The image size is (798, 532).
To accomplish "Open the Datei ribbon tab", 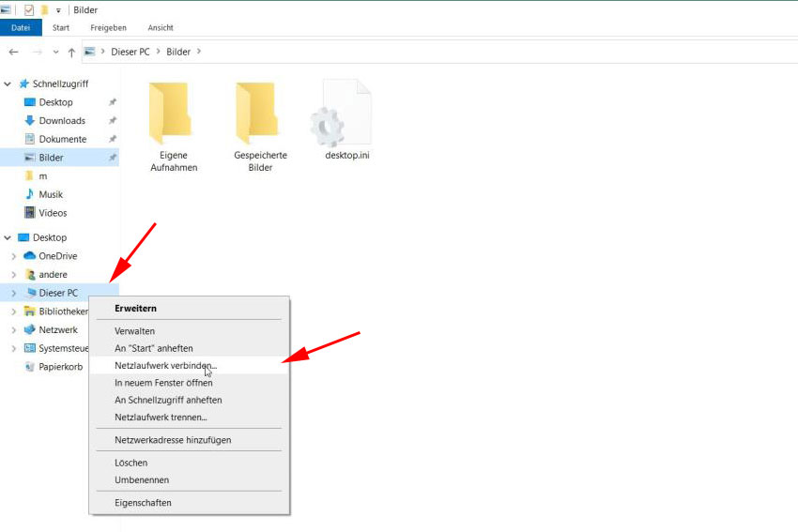I will point(21,28).
